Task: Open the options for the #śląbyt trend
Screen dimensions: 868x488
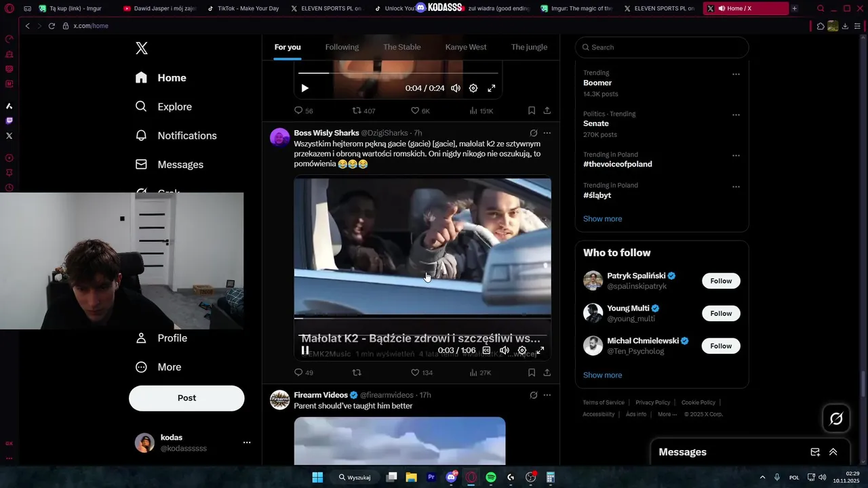Action: (x=736, y=186)
